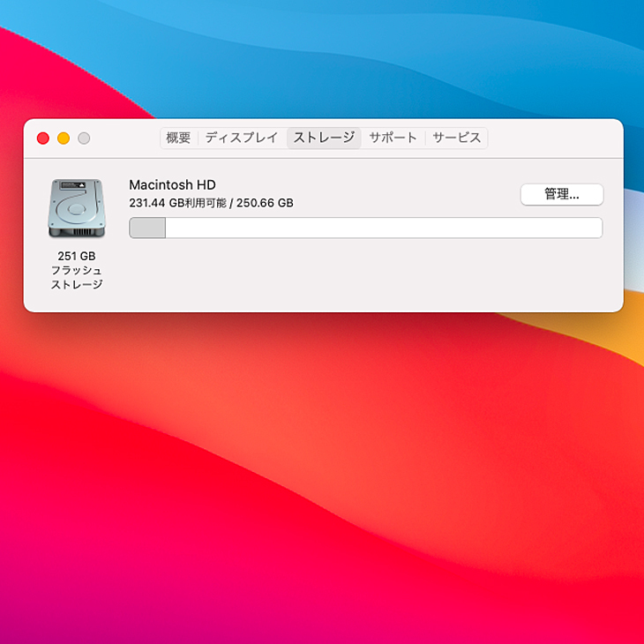644x644 pixels.
Task: Minimize the window with the yellow button
Action: click(64, 139)
